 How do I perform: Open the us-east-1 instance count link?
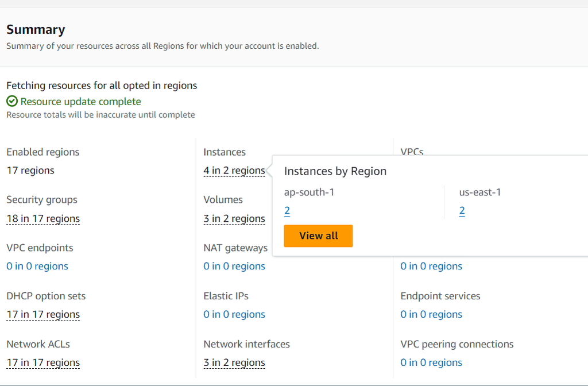coord(462,210)
